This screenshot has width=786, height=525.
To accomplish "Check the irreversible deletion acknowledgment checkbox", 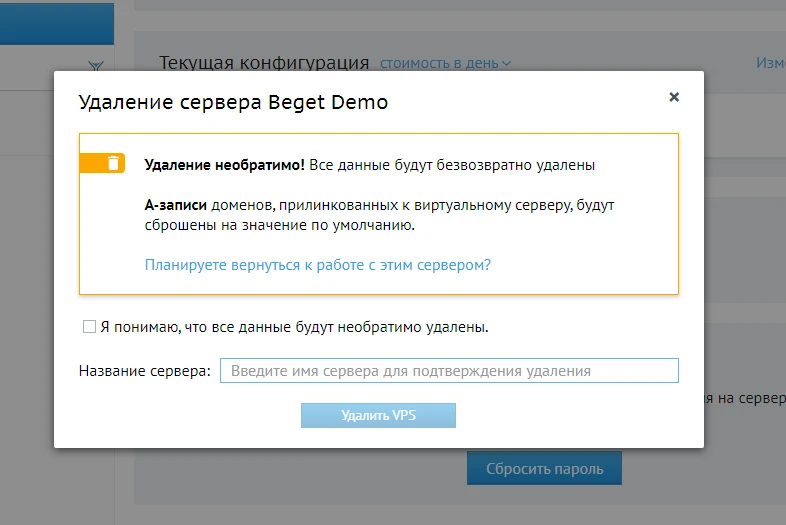I will tap(89, 327).
